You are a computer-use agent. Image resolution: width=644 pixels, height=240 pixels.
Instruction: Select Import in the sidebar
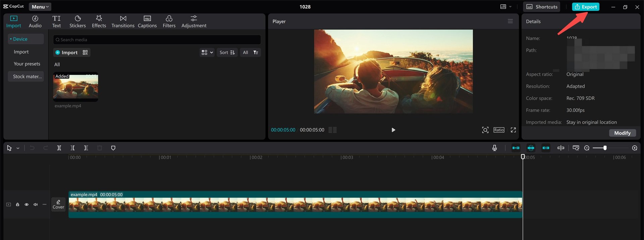coord(21,52)
